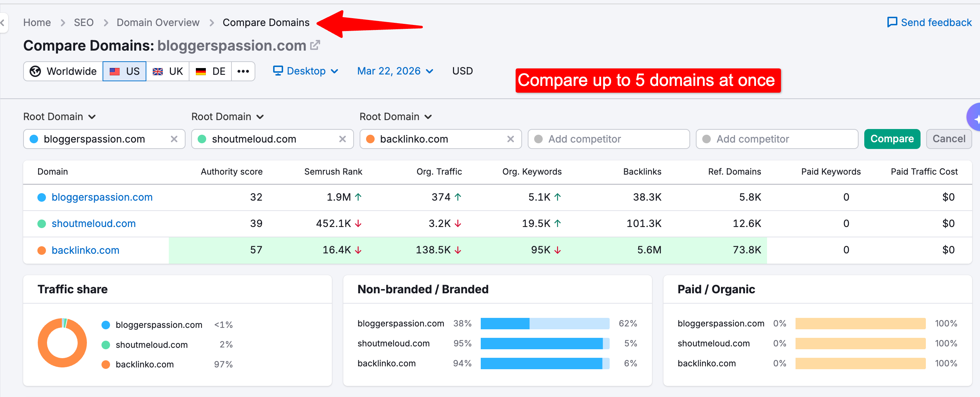Click the Authority score column header
The height and width of the screenshot is (397, 980).
pos(231,172)
